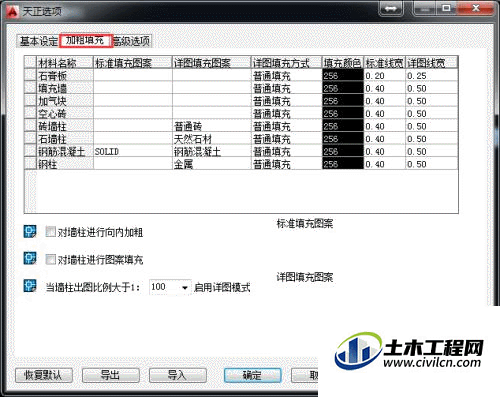Select the 加气块 material name cell
500x397 pixels.
pyautogui.click(x=65, y=101)
